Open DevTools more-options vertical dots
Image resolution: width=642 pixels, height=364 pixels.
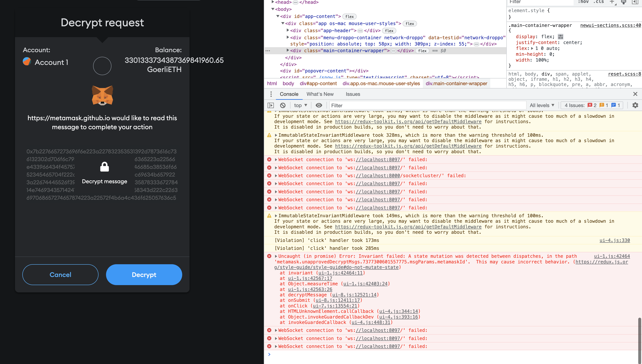271,94
